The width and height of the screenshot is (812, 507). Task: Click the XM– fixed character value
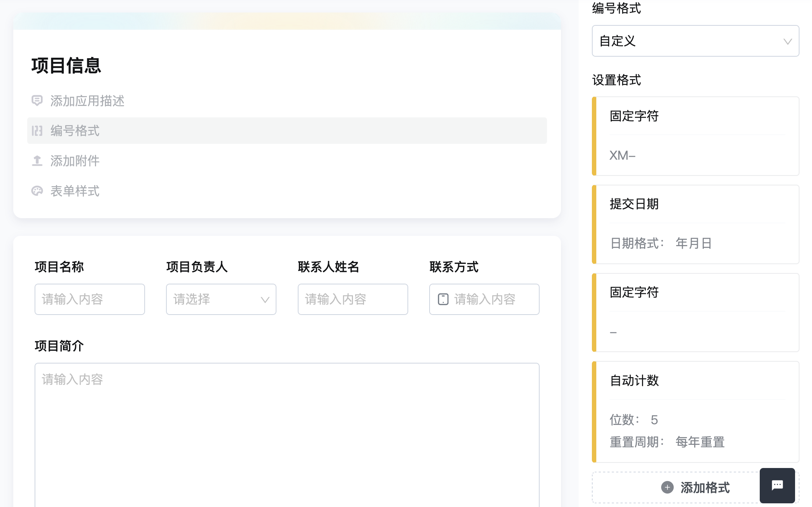point(622,155)
